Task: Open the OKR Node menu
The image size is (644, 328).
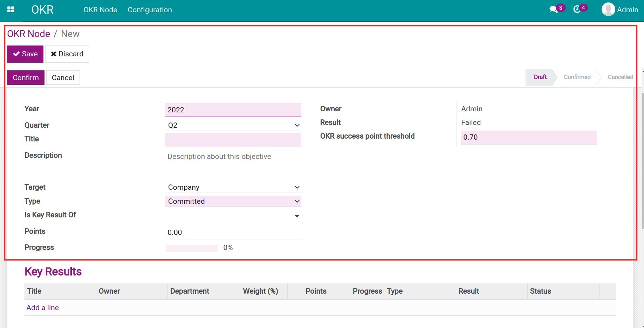Action: click(100, 10)
